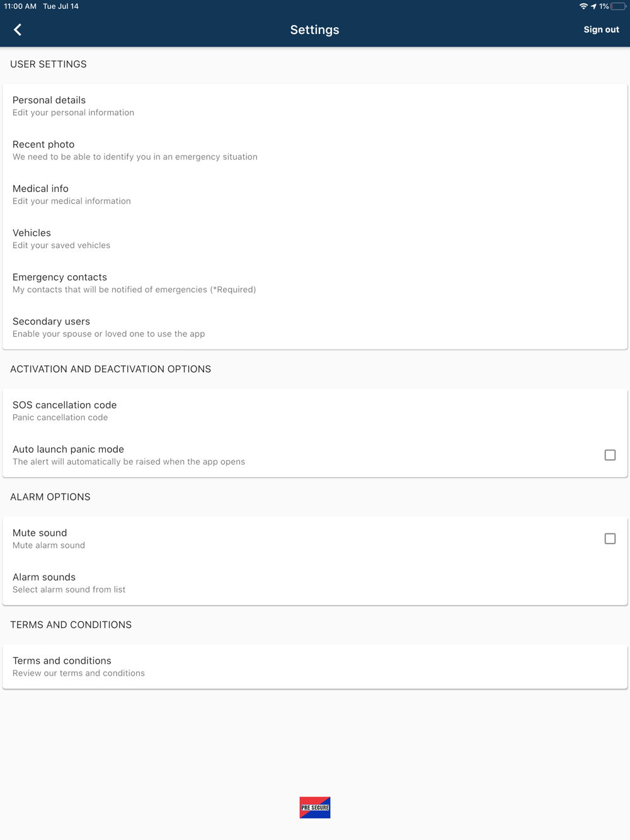
Task: Tap the battery indicator icon
Action: coord(618,6)
